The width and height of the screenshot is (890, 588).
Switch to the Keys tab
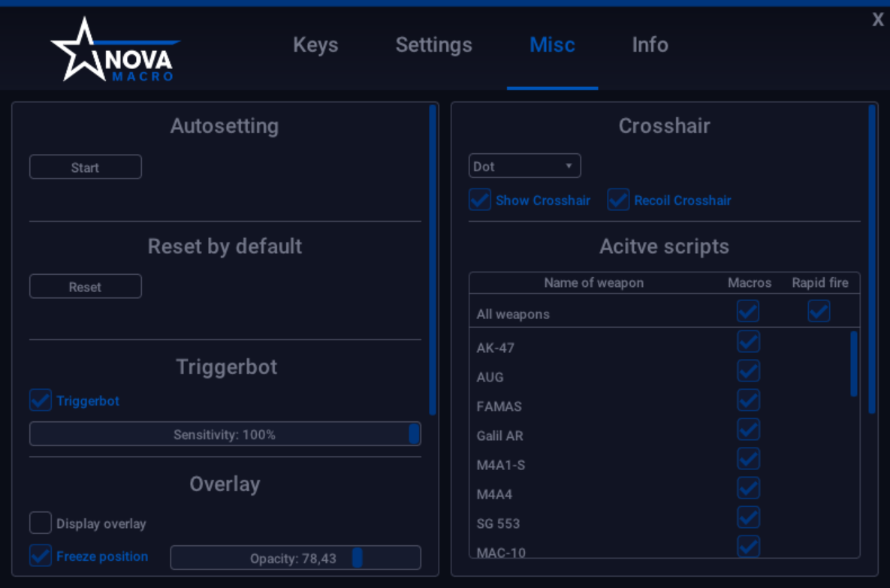pyautogui.click(x=315, y=45)
